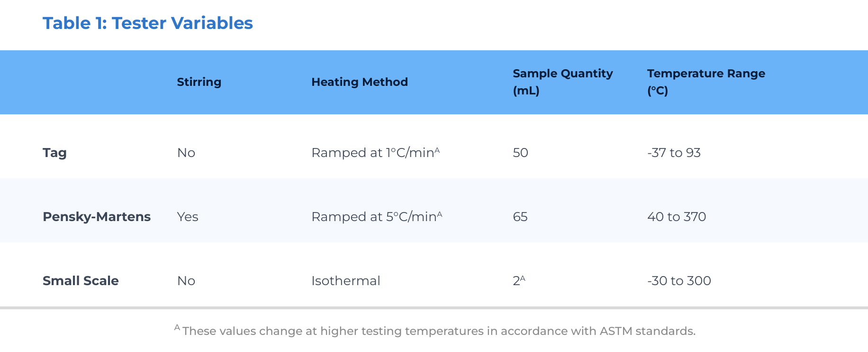Click the '40 to 370' temperature range
This screenshot has height=352, width=868.
pyautogui.click(x=677, y=217)
